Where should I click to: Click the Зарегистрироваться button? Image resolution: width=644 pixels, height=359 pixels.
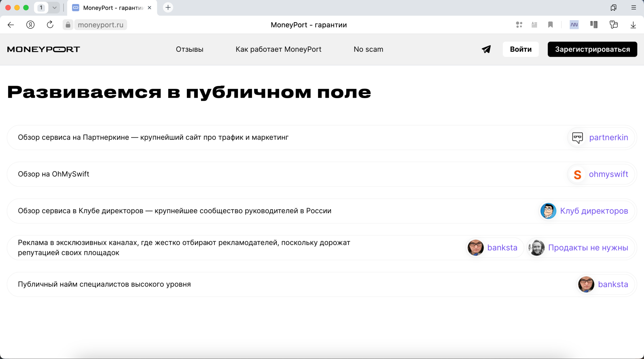592,49
